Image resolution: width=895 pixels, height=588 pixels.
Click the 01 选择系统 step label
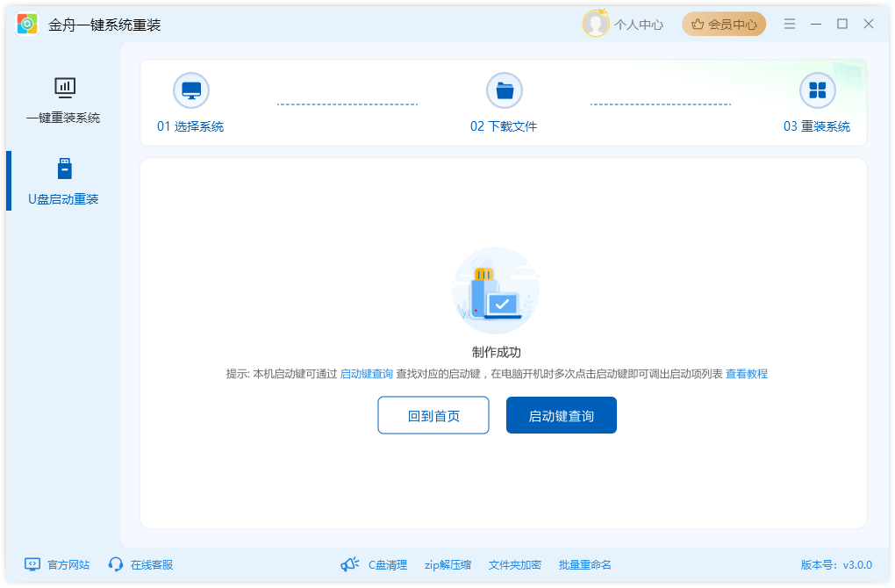[x=190, y=126]
